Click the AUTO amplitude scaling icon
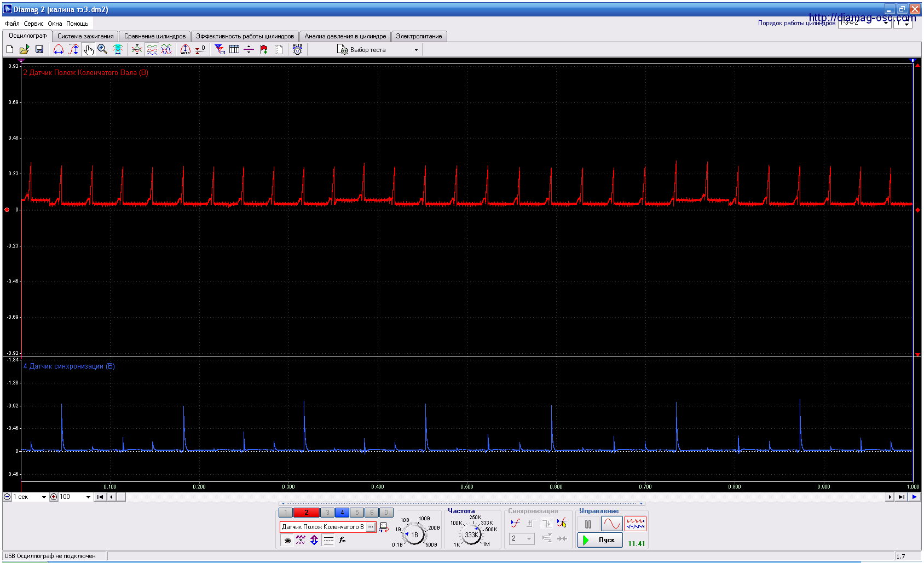Screen dimensions: 924x563 pyautogui.click(x=186, y=49)
